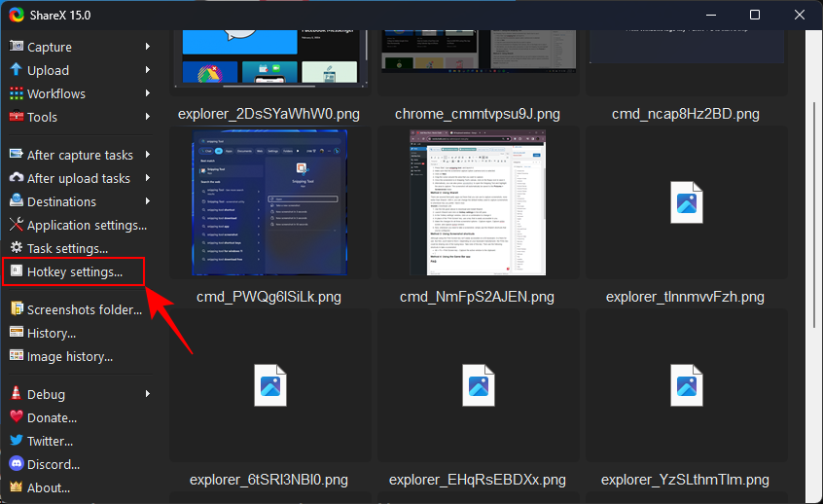Open the About dialog
Viewport: 823px width, 504px height.
coord(49,487)
